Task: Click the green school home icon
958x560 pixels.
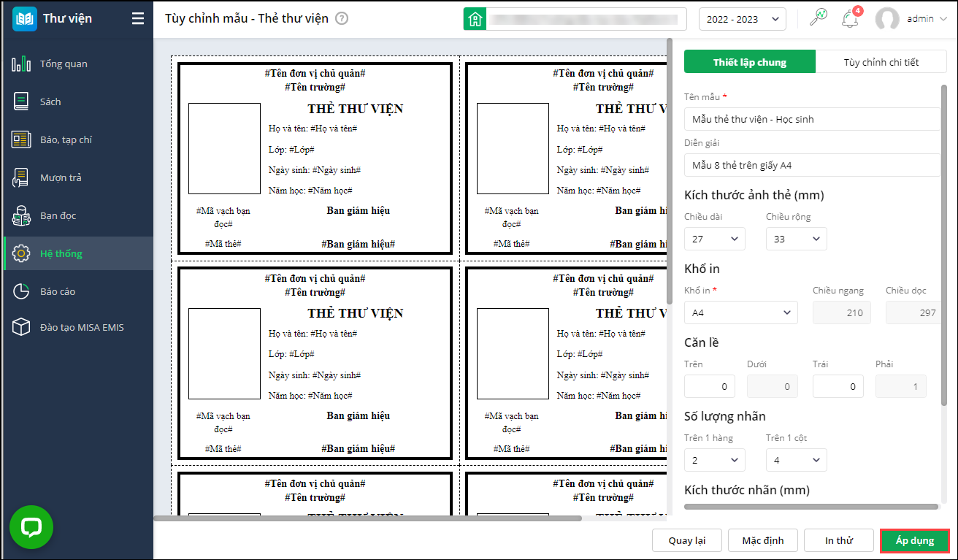Action: pos(475,19)
